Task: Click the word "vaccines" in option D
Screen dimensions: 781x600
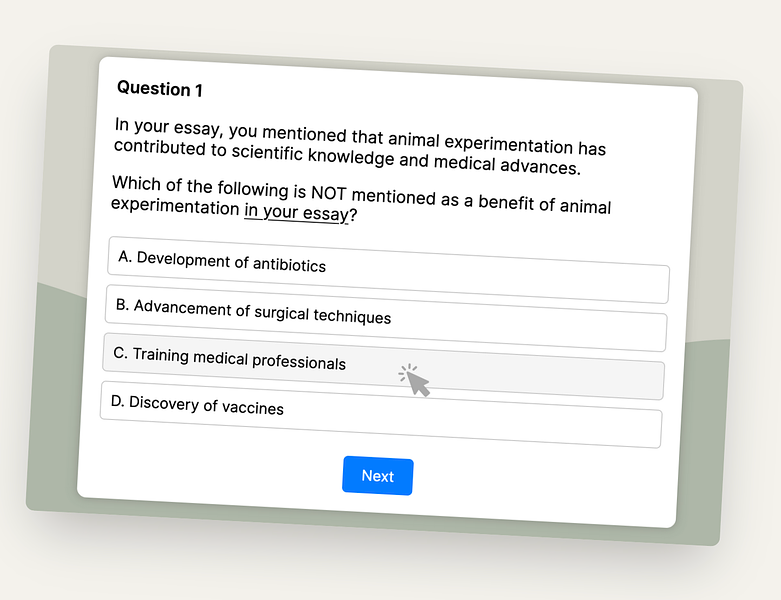Action: (x=253, y=407)
